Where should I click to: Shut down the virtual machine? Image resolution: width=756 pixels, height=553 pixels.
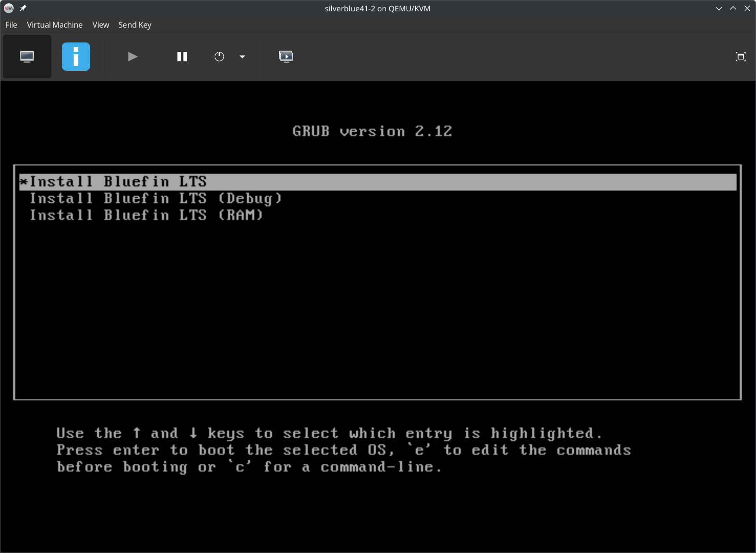[219, 57]
